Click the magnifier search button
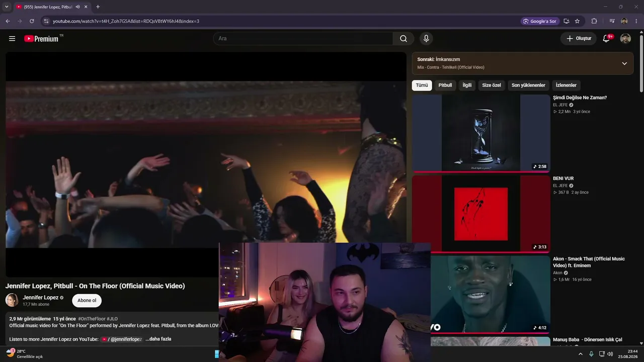Viewport: 644px width, 362px height. (404, 39)
